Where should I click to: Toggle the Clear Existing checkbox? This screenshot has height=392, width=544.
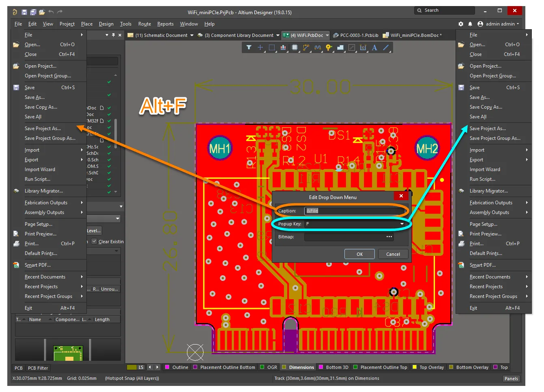click(94, 241)
